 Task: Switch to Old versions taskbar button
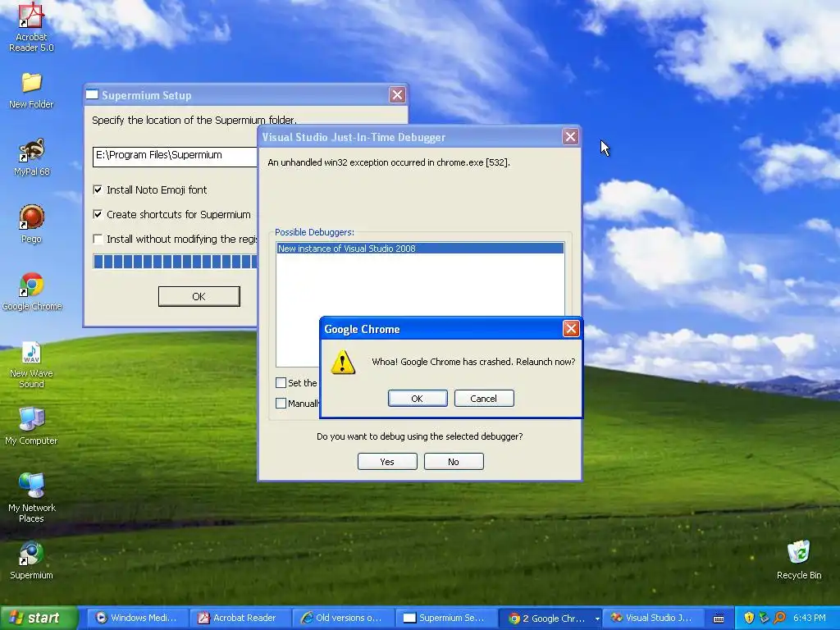(344, 618)
